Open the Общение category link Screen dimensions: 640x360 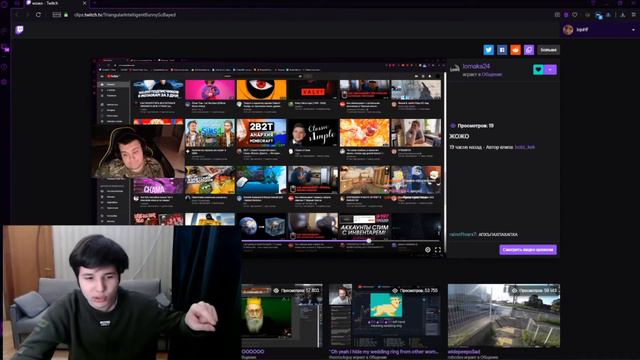click(492, 75)
